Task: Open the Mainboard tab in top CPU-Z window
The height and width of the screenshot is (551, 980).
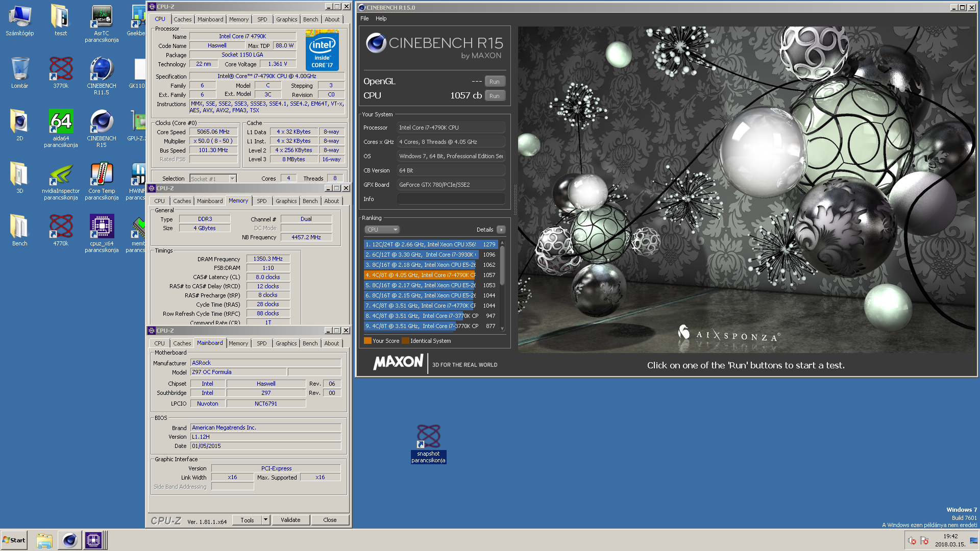Action: pos(210,19)
